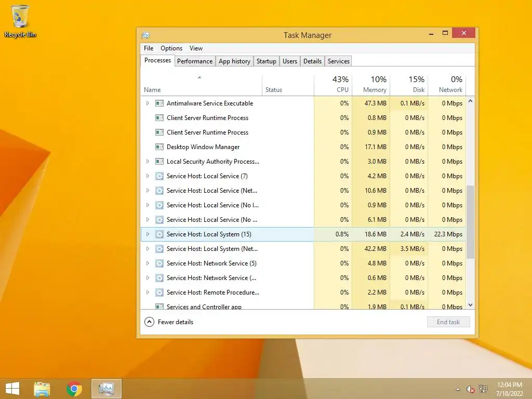This screenshot has height=399, width=532.
Task: Open the File menu
Action: pos(149,48)
